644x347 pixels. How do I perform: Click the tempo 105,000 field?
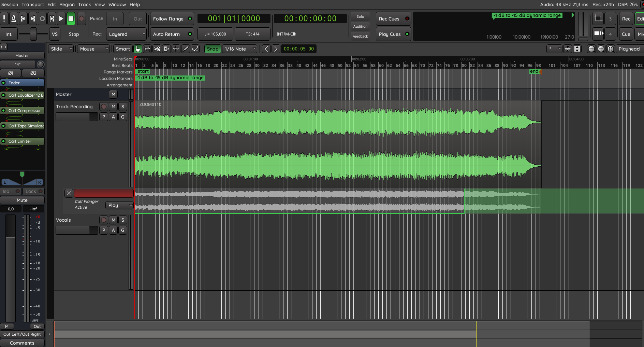point(216,34)
